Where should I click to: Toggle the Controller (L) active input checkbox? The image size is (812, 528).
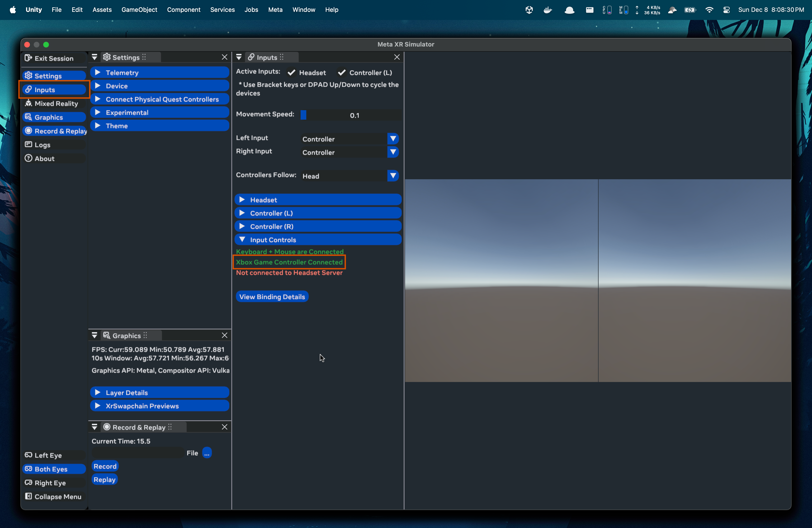[341, 73]
